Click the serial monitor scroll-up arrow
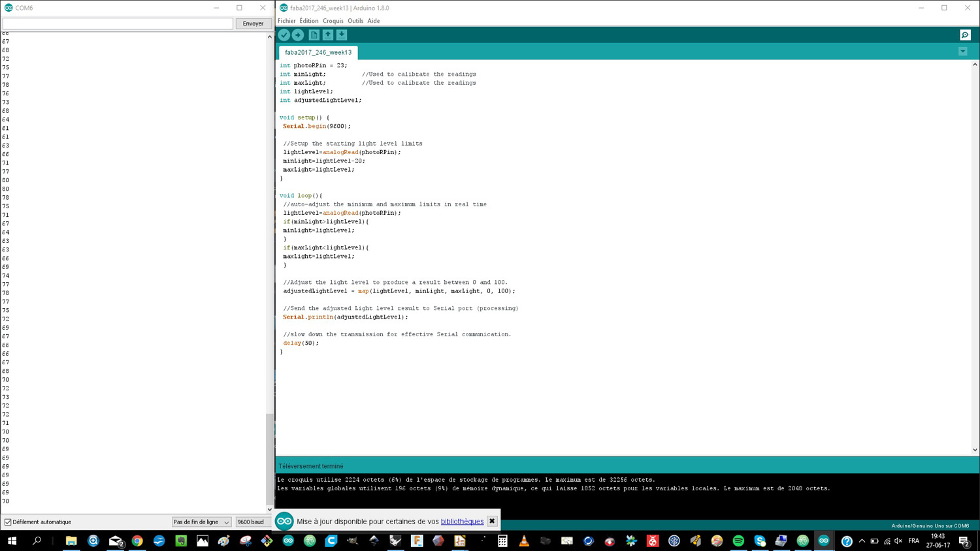The height and width of the screenshot is (551, 980). [270, 37]
